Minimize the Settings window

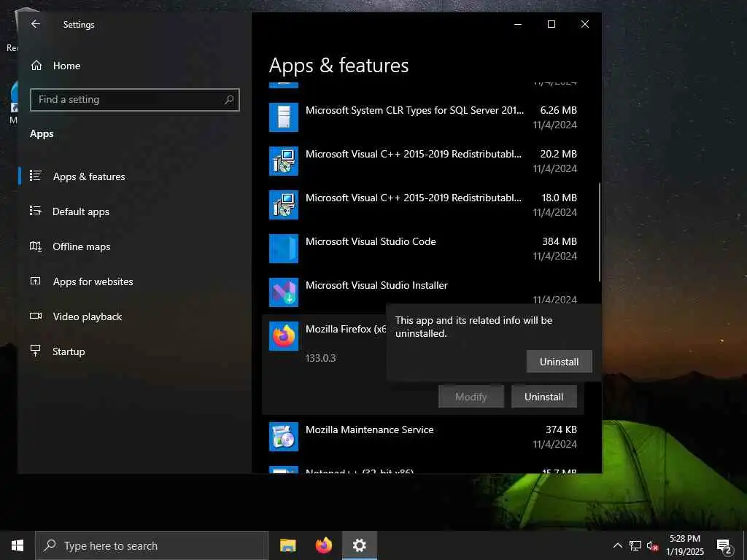(518, 24)
